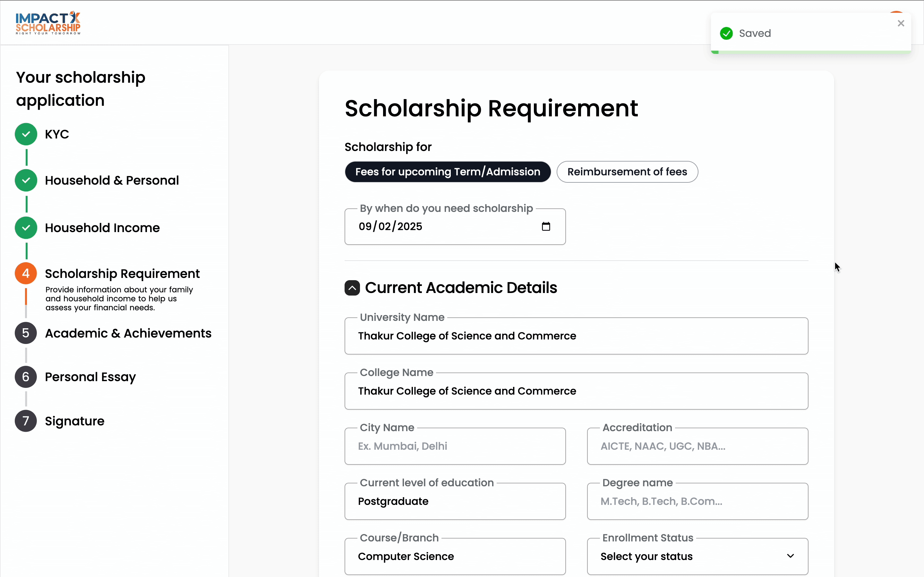
Task: Click the City Name input field
Action: point(455,446)
